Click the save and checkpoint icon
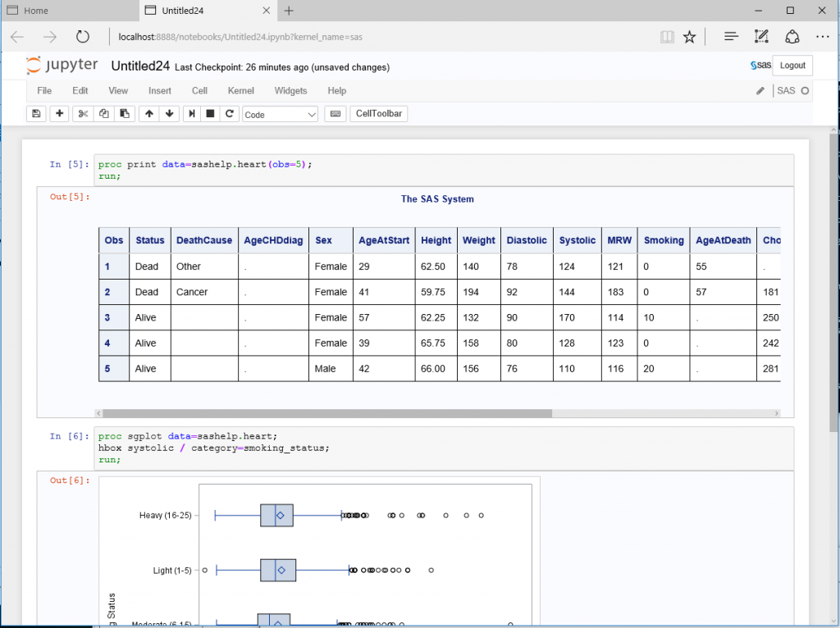This screenshot has height=628, width=840. pos(36,114)
